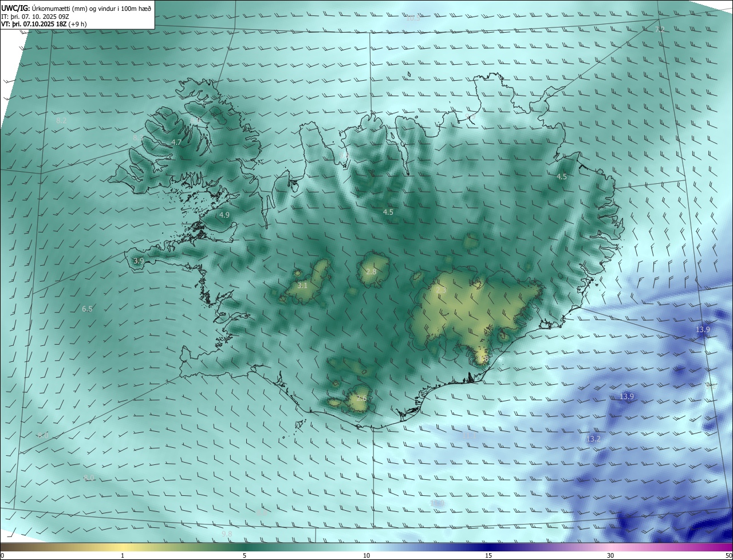Click the 'VT: þri. 07.10.2025 18Z (+9 h)' line
Viewport: 733px width, 560px height.
click(x=44, y=24)
